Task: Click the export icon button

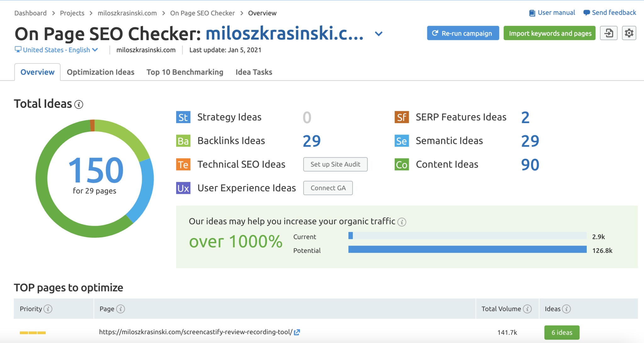Action: tap(609, 33)
